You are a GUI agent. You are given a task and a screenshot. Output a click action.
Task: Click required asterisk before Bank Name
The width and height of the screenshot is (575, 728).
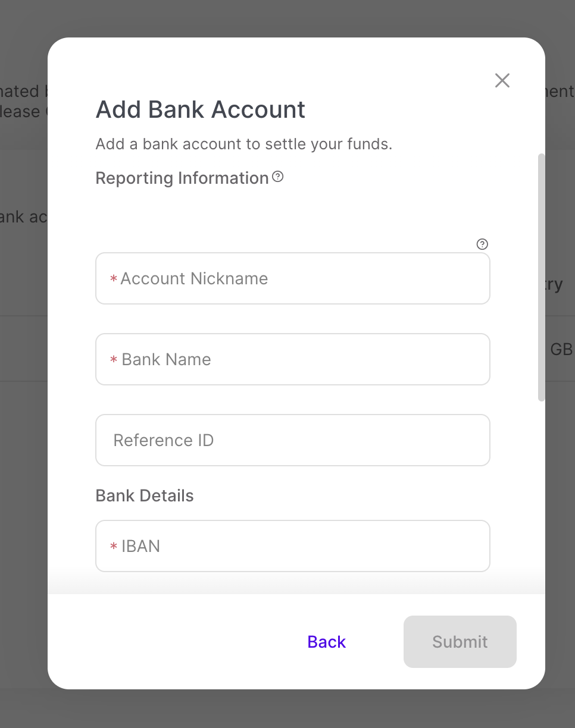[x=113, y=360]
